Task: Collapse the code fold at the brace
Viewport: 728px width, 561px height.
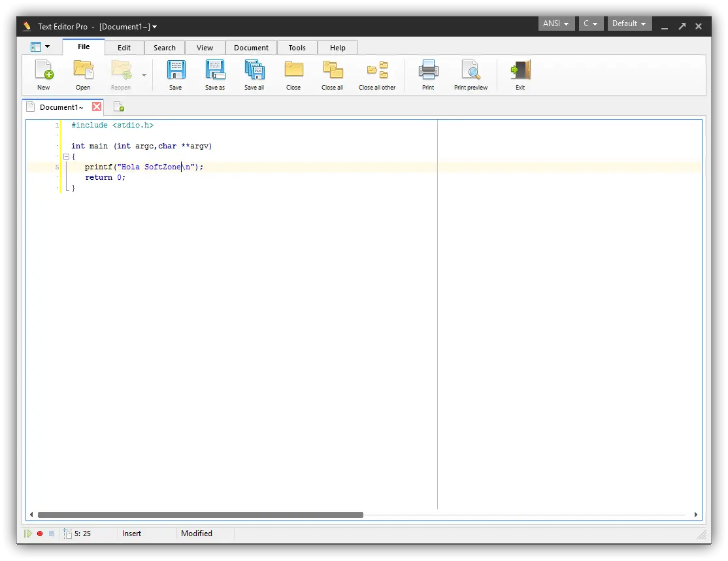Action: click(67, 156)
